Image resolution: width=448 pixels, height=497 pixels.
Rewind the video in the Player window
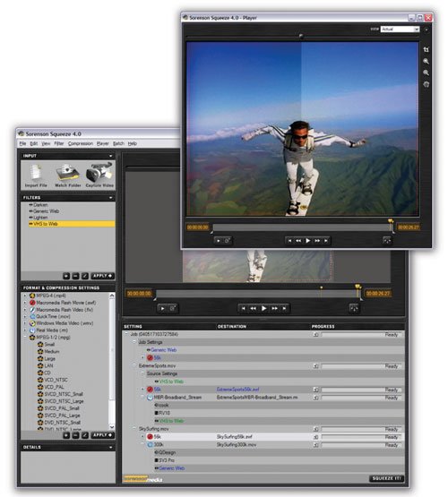pyautogui.click(x=298, y=241)
